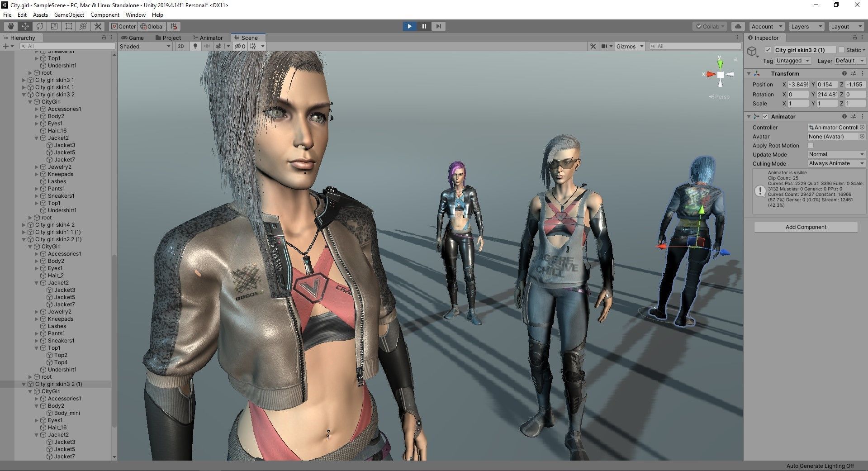Open the Gizmos dropdown arrow

pos(641,46)
